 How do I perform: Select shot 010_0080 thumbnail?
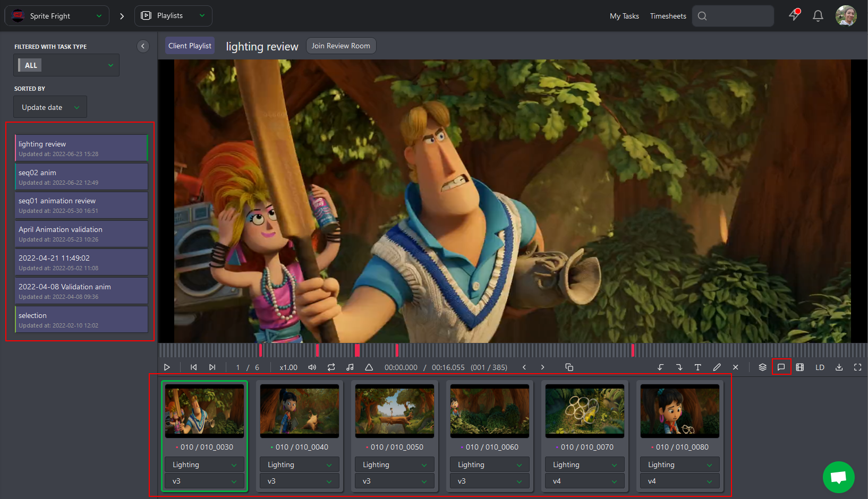[x=680, y=411]
